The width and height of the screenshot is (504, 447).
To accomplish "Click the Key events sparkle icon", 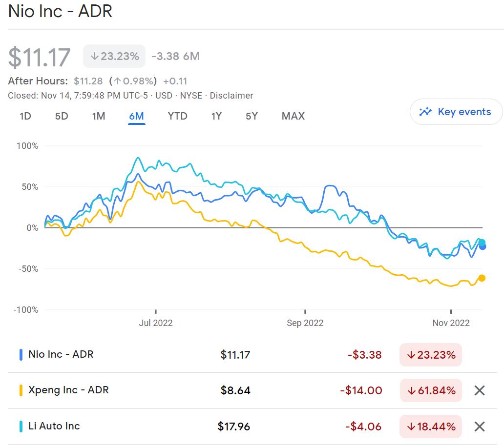I will 425,112.
